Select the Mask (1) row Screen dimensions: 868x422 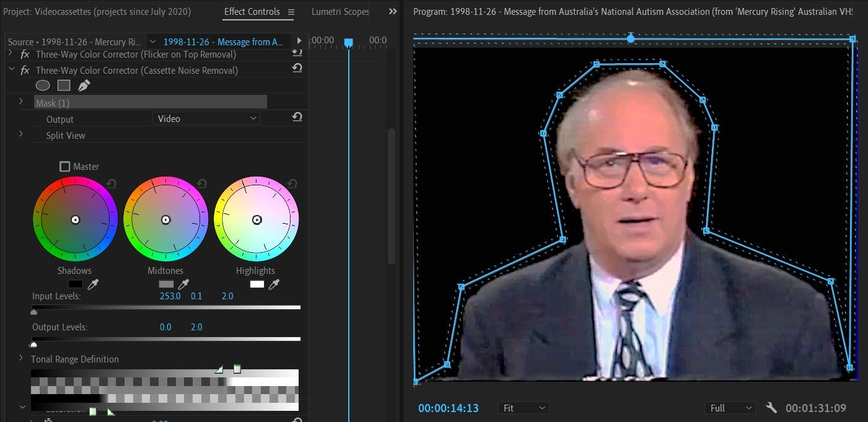151,102
